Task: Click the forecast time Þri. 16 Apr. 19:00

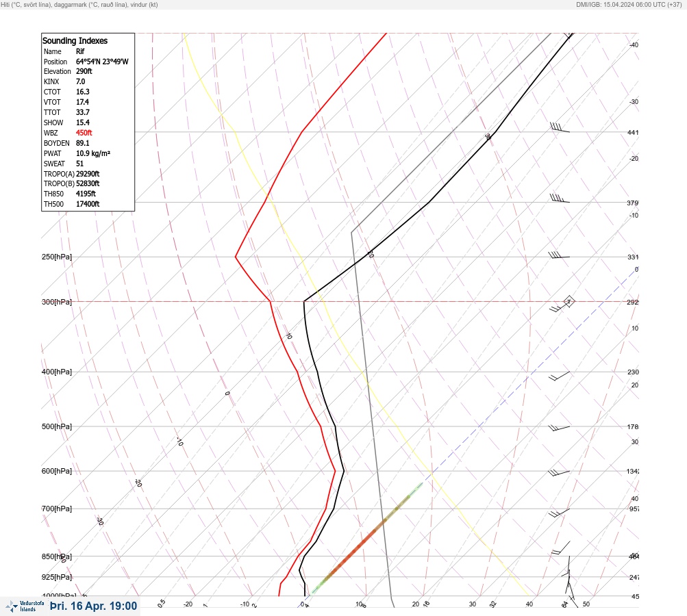Action: (93, 606)
